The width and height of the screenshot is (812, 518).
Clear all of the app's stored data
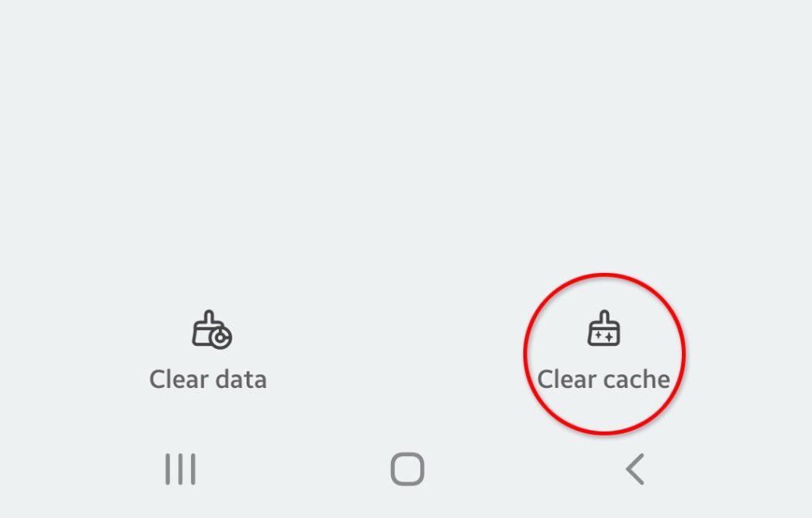[209, 351]
